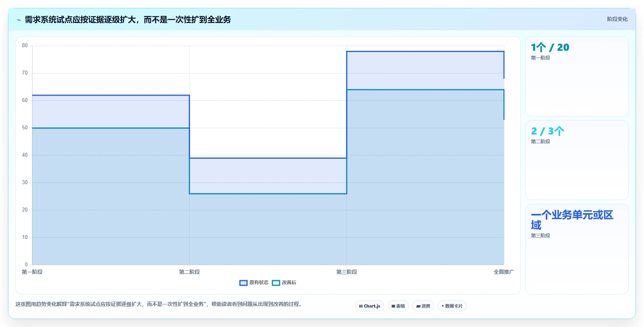Image resolution: width=644 pixels, height=327 pixels.
Task: Click the 表格 chip
Action: 398,306
